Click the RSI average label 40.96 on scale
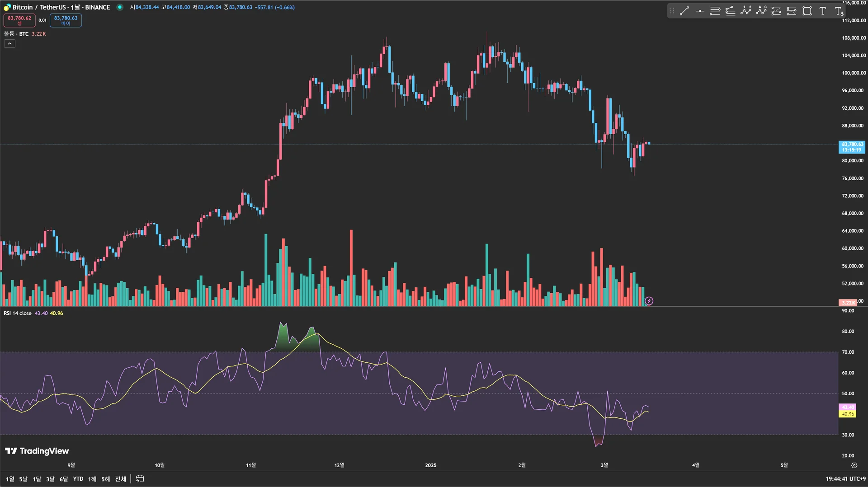Screen dimensions: 868x487 coord(848,414)
